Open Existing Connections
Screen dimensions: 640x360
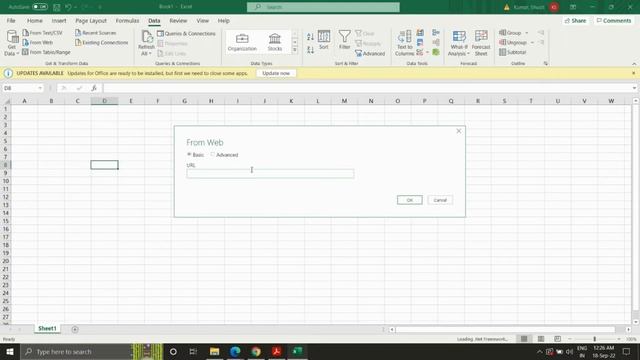[101, 42]
